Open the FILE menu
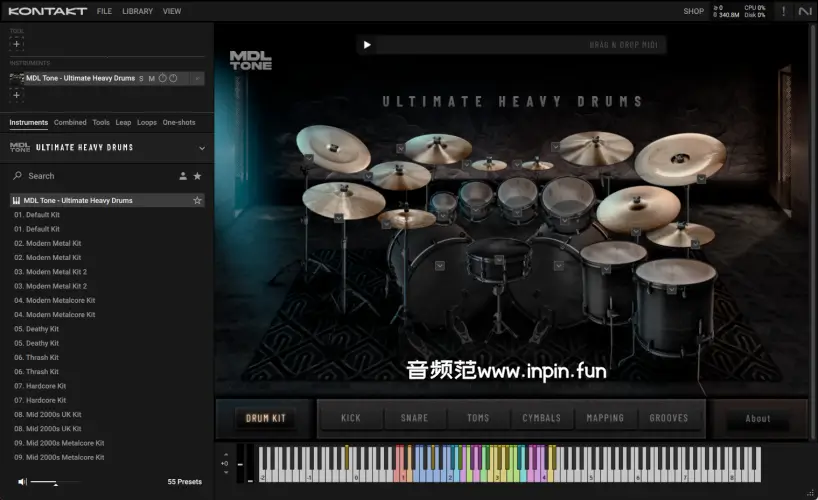This screenshot has width=818, height=500. click(x=104, y=11)
